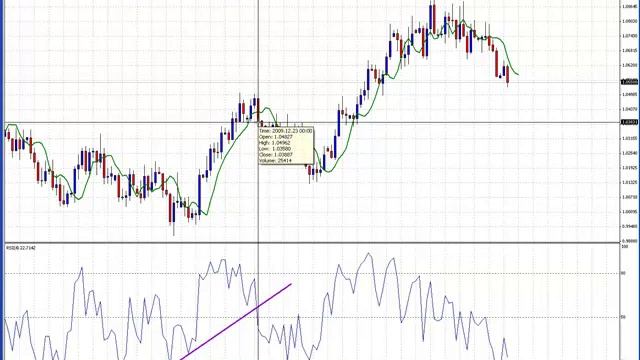Click the RSI level 50 label
640x360 pixels.
623,317
